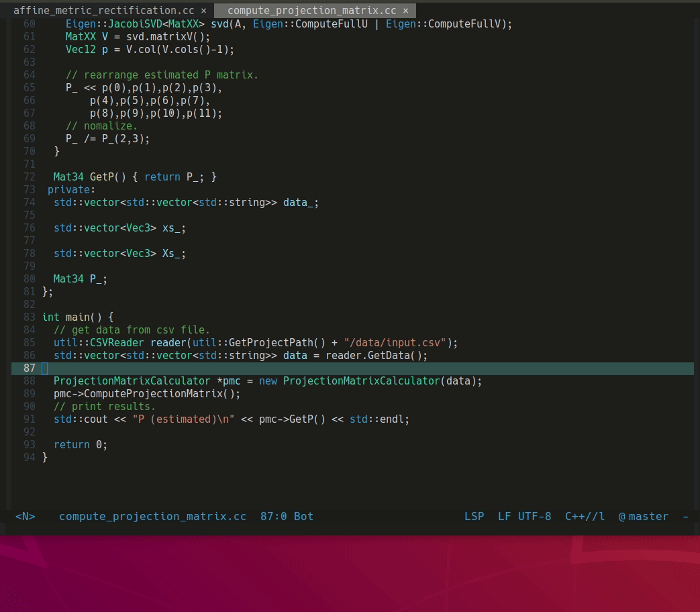Click the get data from csv comment
The height and width of the screenshot is (612, 700).
coord(132,330)
